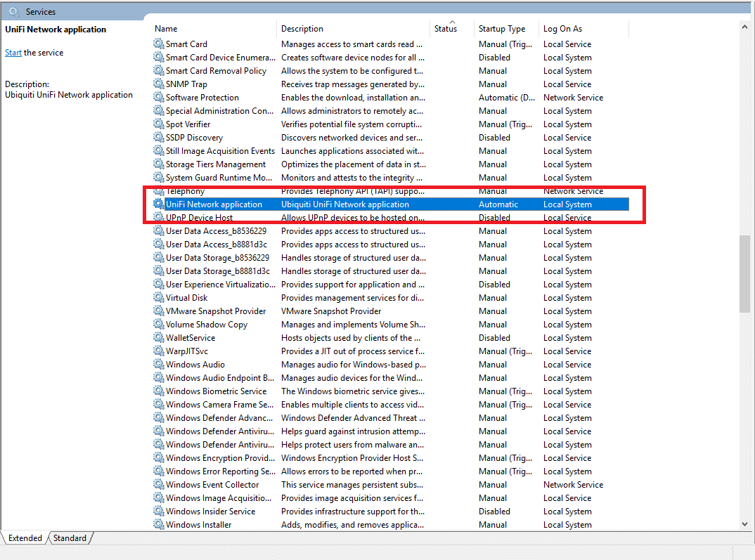
Task: Click the gear icon of System Guard Runtime Monitor
Action: pos(158,178)
